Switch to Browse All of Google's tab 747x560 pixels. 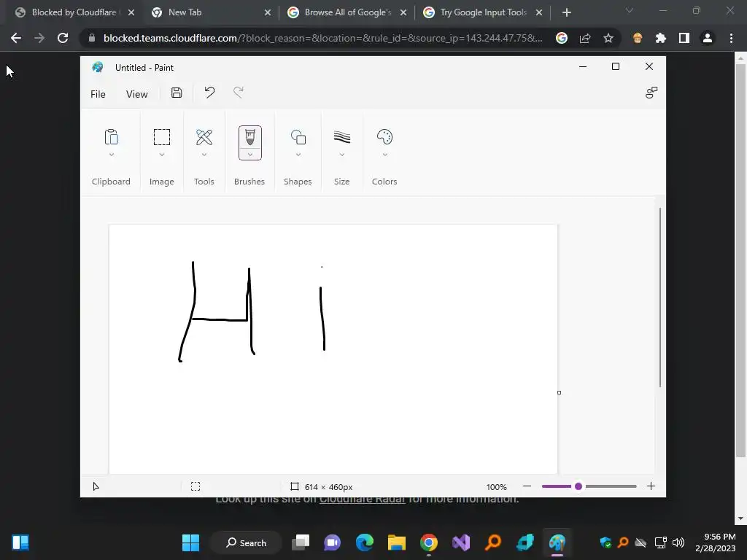point(348,12)
